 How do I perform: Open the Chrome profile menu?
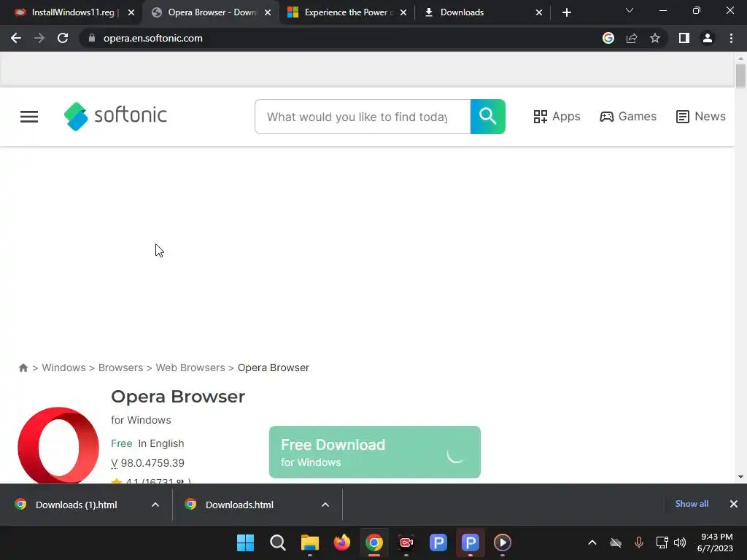tap(708, 38)
